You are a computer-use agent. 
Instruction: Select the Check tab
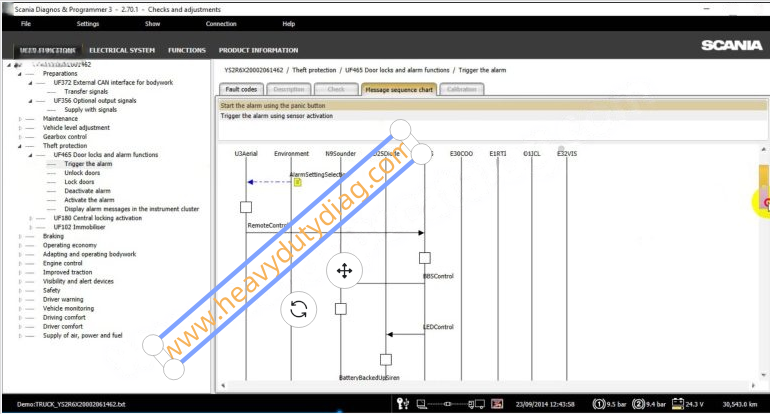point(336,89)
